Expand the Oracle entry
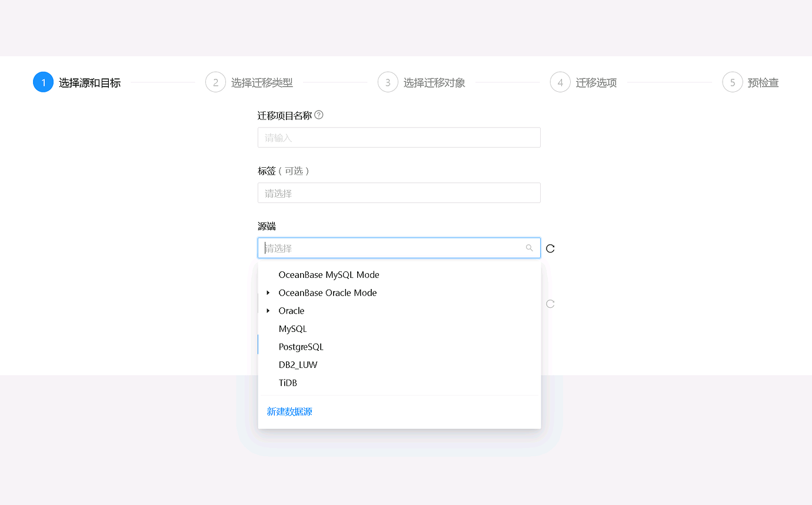812x505 pixels. [x=269, y=310]
